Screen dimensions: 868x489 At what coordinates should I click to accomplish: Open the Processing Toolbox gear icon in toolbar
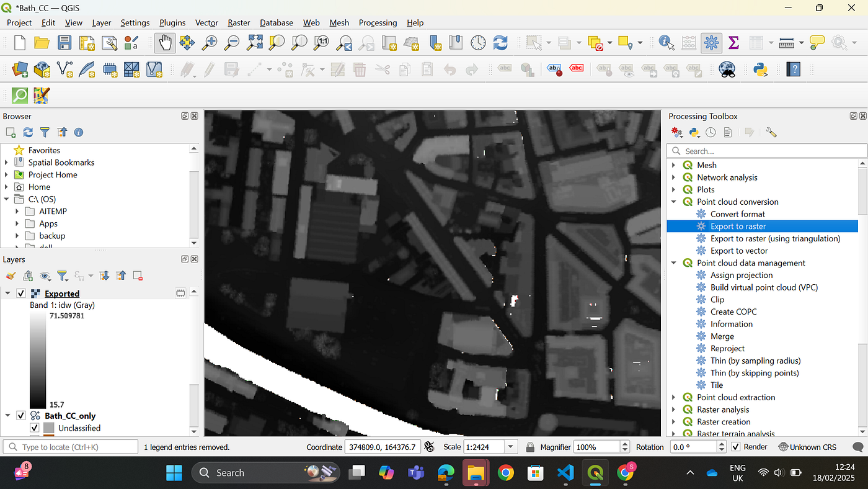pos(711,43)
